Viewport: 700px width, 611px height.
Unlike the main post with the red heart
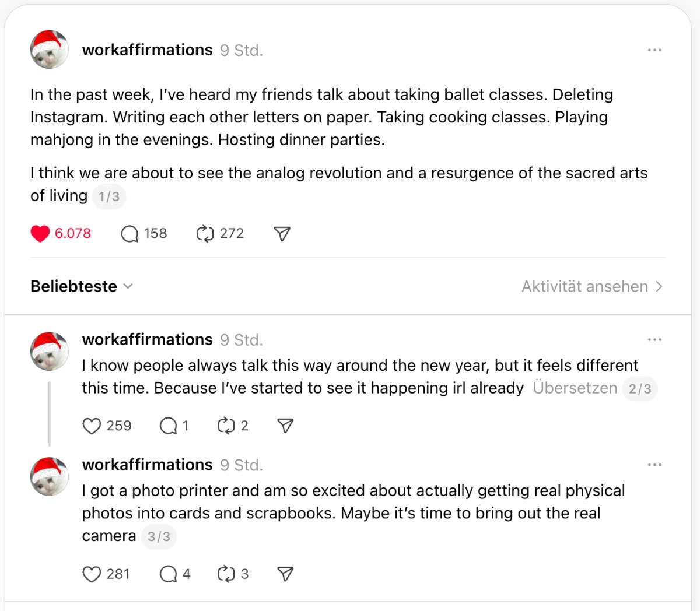[40, 234]
